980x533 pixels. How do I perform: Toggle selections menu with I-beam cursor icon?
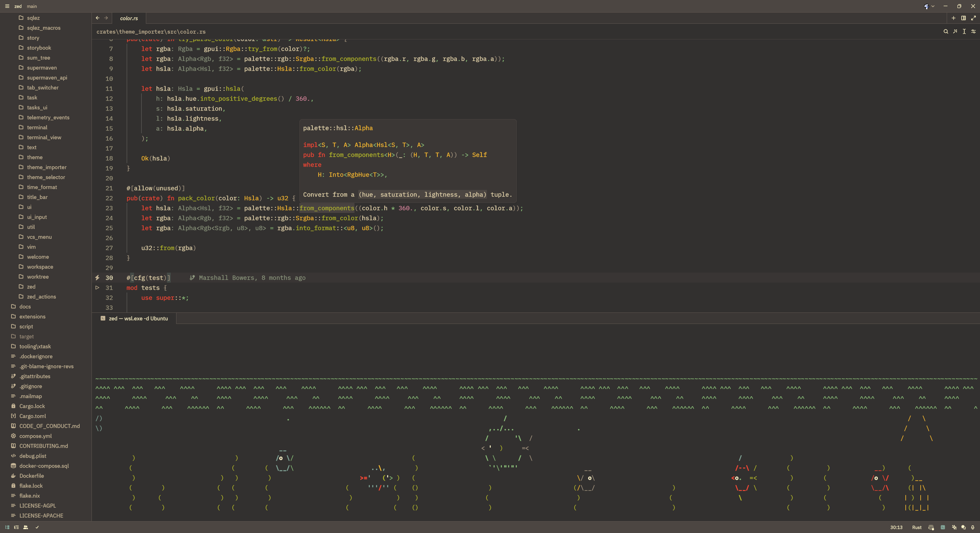[964, 31]
